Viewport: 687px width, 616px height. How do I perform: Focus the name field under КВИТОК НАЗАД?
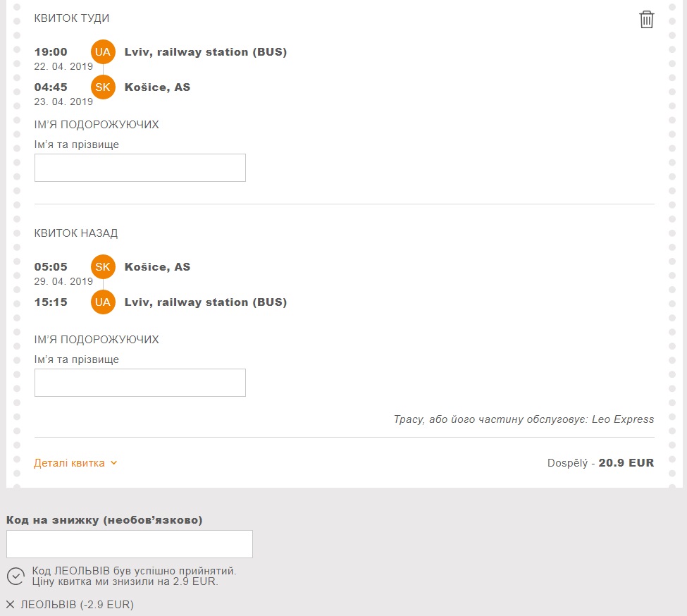140,383
